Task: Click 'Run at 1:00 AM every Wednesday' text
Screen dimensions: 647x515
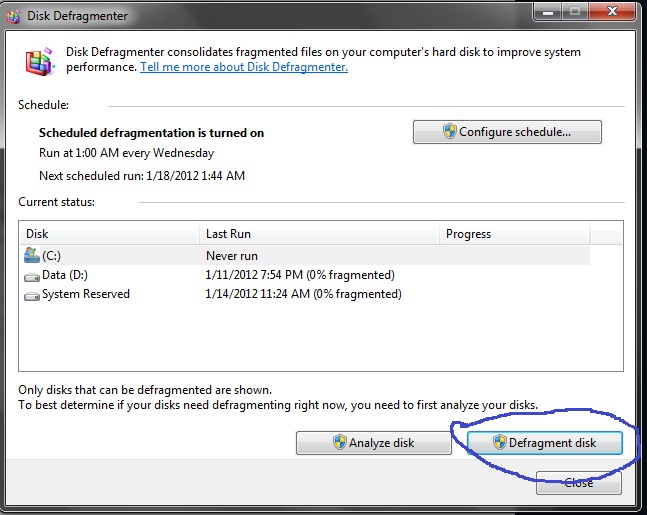Action: tap(127, 153)
